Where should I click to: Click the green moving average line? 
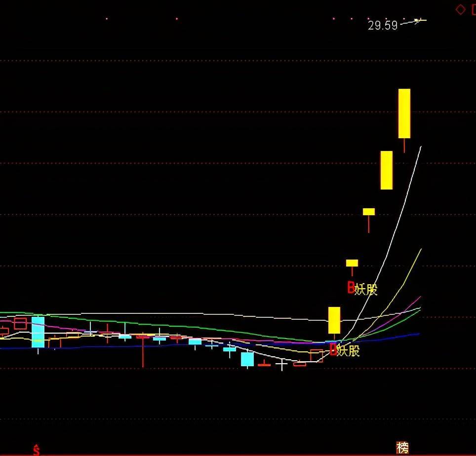click(182, 327)
